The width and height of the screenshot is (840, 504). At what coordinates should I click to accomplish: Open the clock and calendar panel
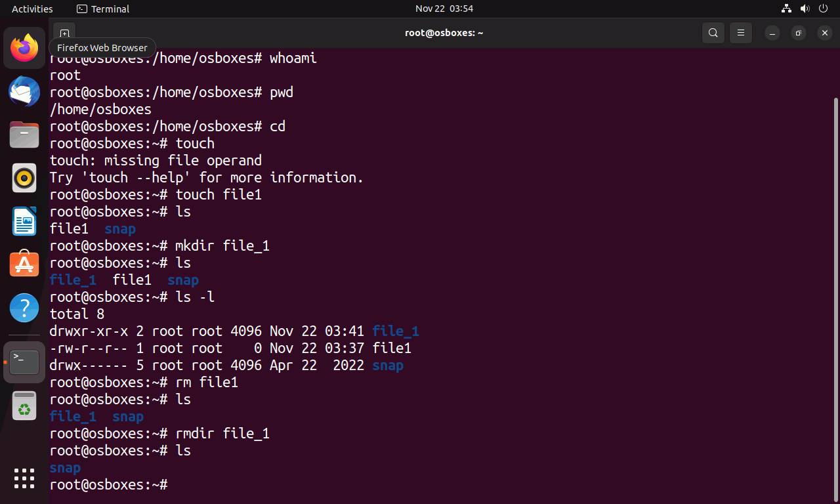[x=444, y=9]
